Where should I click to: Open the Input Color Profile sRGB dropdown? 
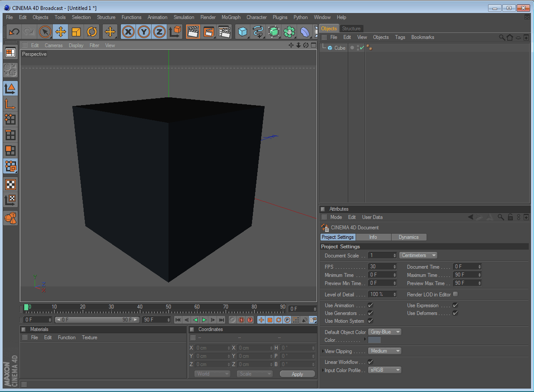(x=385, y=370)
